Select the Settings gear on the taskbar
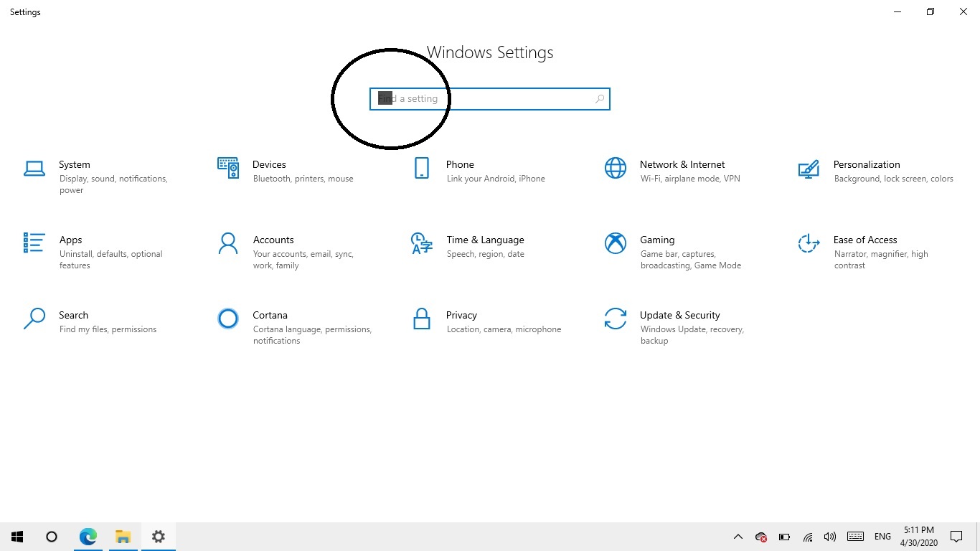This screenshot has width=980, height=551. 159,537
